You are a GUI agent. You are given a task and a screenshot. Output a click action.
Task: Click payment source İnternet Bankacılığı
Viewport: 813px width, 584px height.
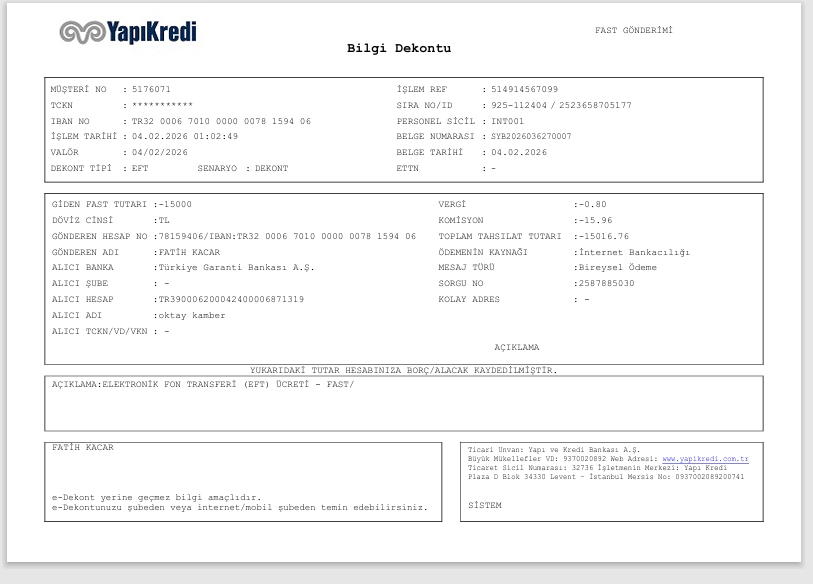pos(634,253)
